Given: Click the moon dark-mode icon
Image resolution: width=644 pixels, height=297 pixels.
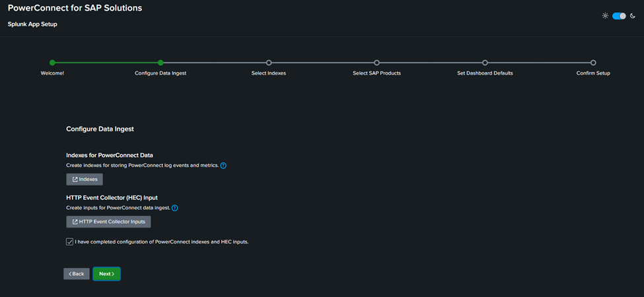Looking at the screenshot, I should [633, 16].
